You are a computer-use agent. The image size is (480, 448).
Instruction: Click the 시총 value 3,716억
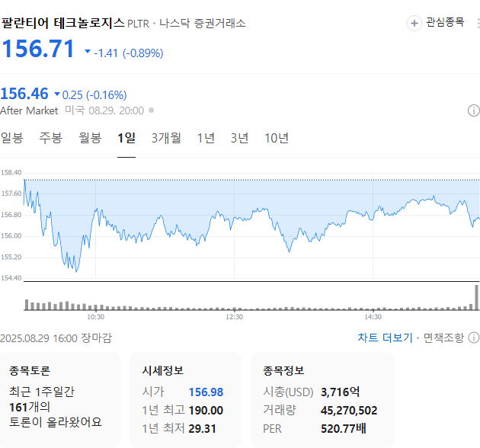[340, 392]
